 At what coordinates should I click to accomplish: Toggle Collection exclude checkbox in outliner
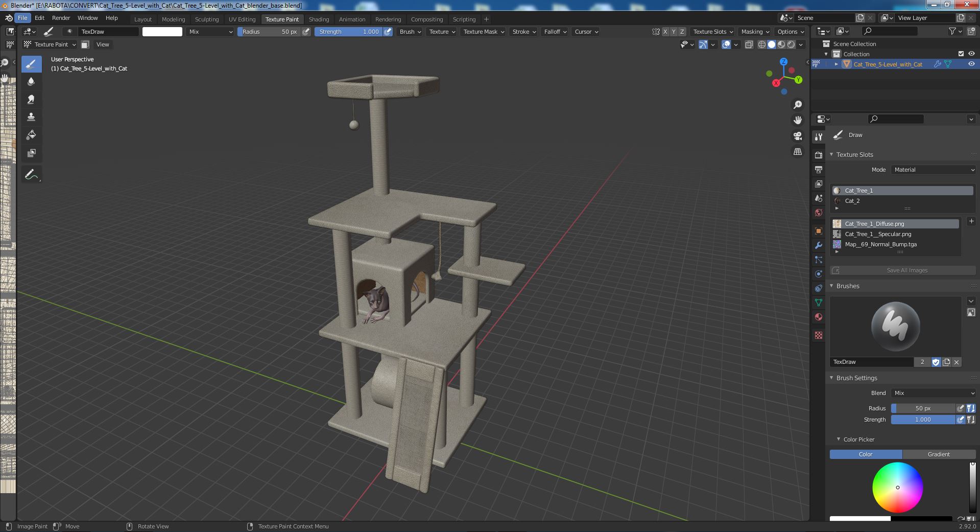961,54
